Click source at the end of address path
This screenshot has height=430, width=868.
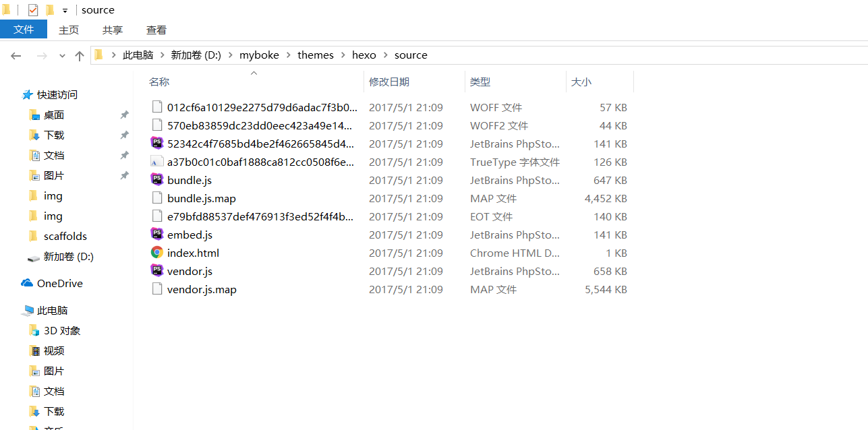(x=411, y=55)
